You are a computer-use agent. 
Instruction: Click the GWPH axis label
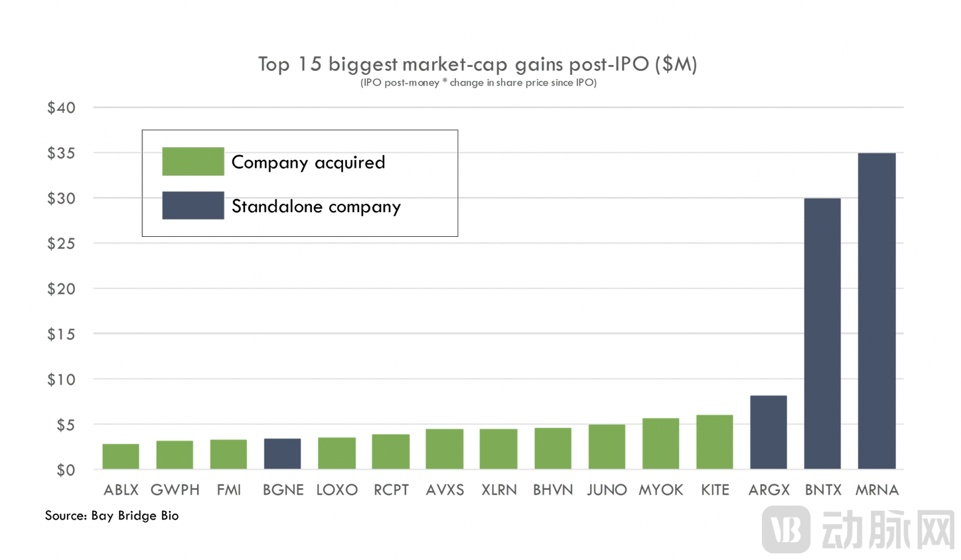pyautogui.click(x=175, y=490)
